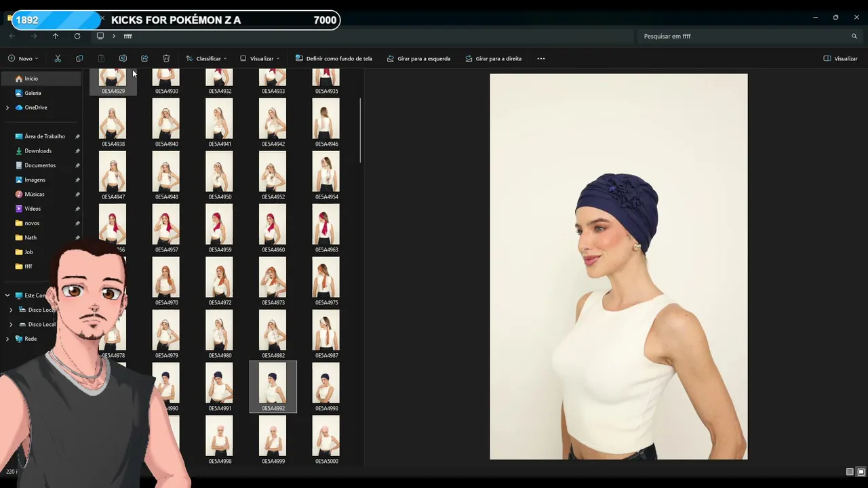
Task: Open the Visualizar view options dropdown
Action: pyautogui.click(x=260, y=58)
